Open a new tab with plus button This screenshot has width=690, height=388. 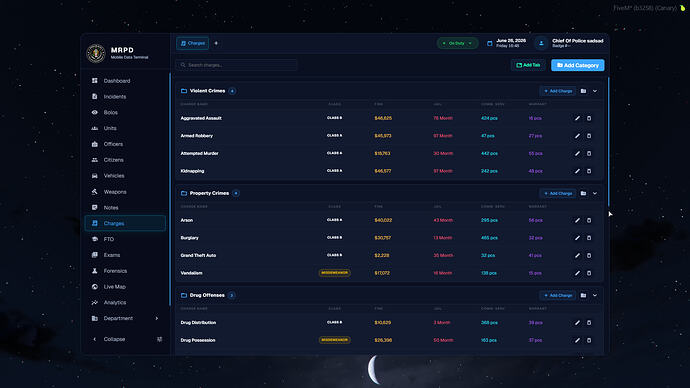[216, 43]
